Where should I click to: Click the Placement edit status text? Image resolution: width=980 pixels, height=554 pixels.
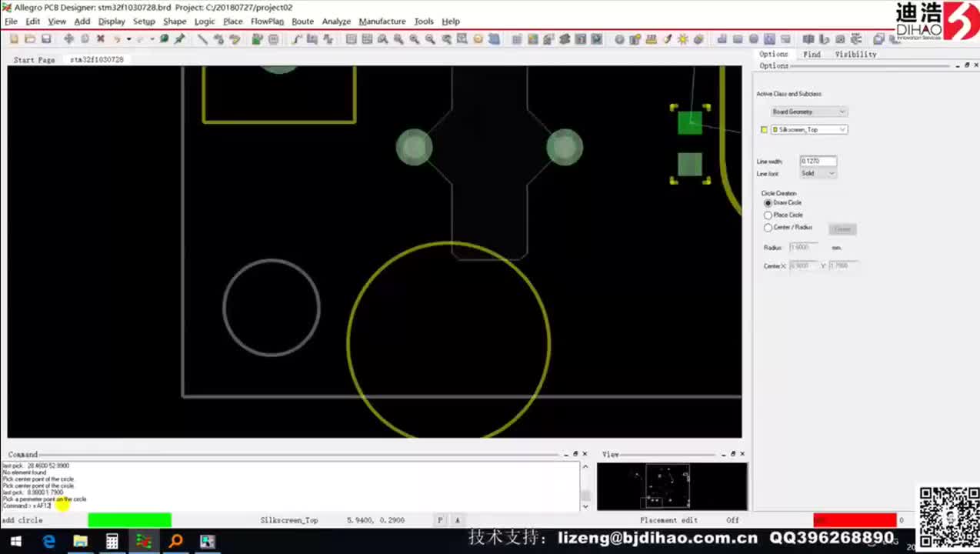coord(668,520)
